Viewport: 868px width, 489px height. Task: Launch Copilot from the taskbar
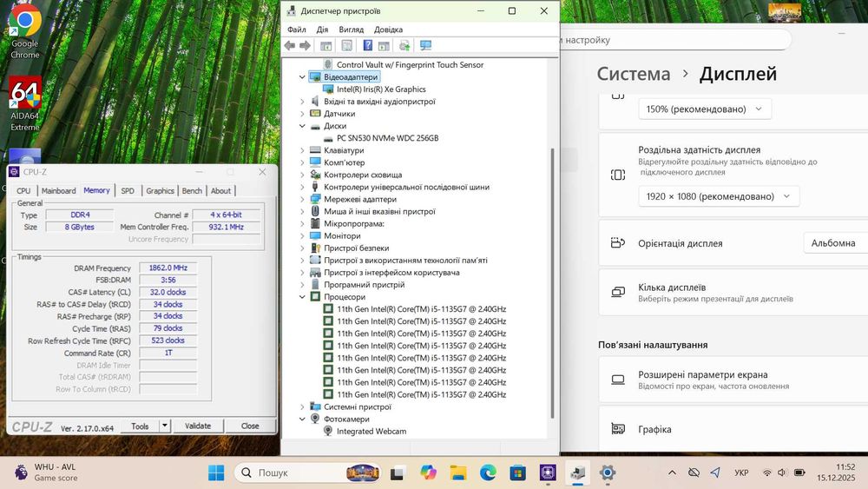pos(427,472)
